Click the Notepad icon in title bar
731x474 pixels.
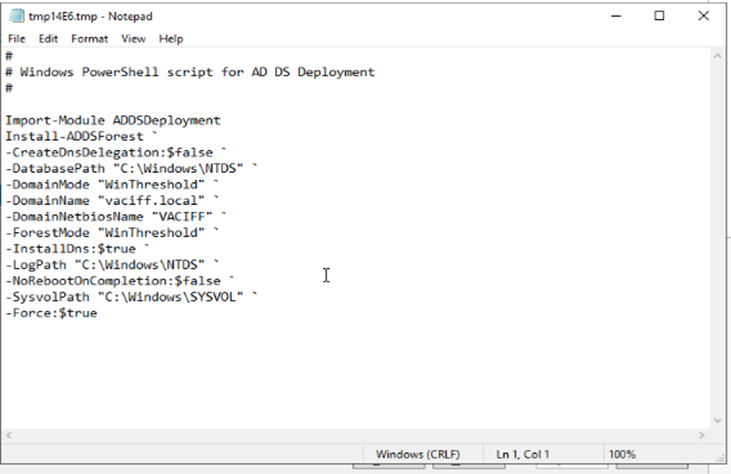[x=16, y=17]
